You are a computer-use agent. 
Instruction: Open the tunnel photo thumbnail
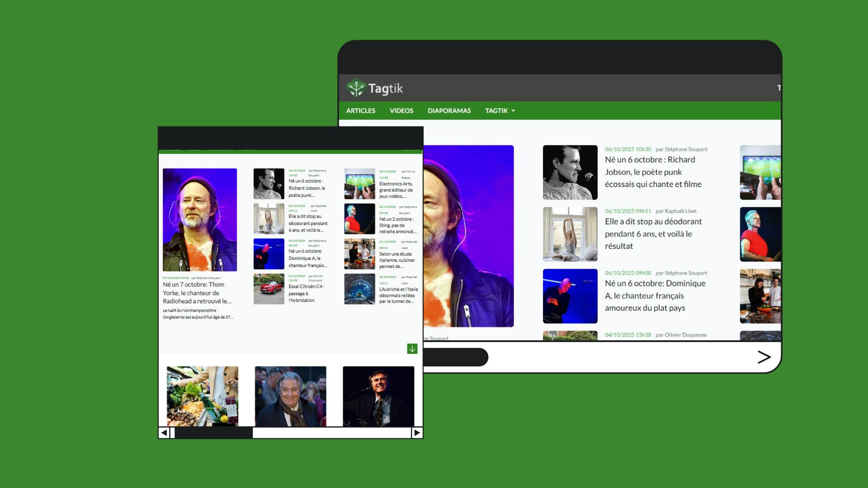pyautogui.click(x=359, y=289)
